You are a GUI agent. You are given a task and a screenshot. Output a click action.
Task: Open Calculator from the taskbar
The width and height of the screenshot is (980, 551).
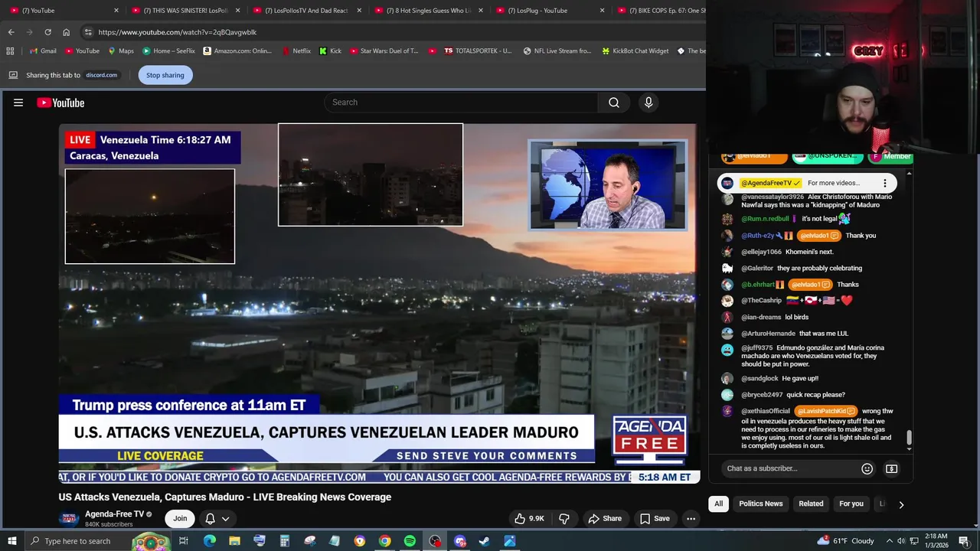(x=284, y=541)
